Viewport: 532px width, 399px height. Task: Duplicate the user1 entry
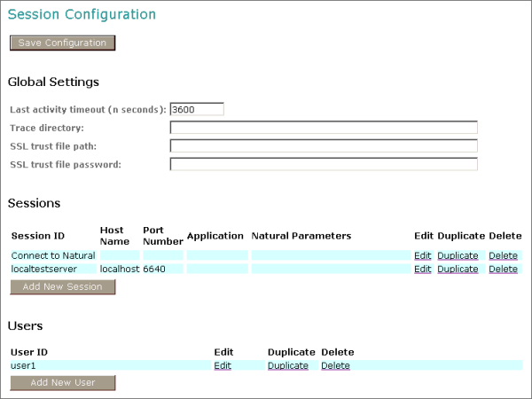(288, 365)
